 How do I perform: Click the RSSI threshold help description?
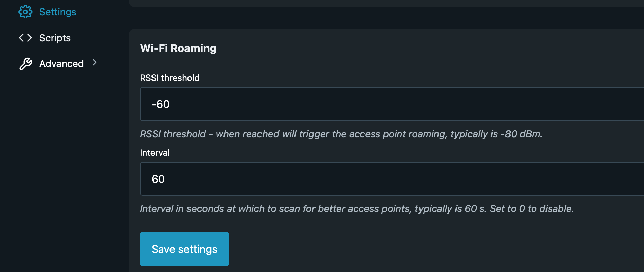[x=341, y=134]
